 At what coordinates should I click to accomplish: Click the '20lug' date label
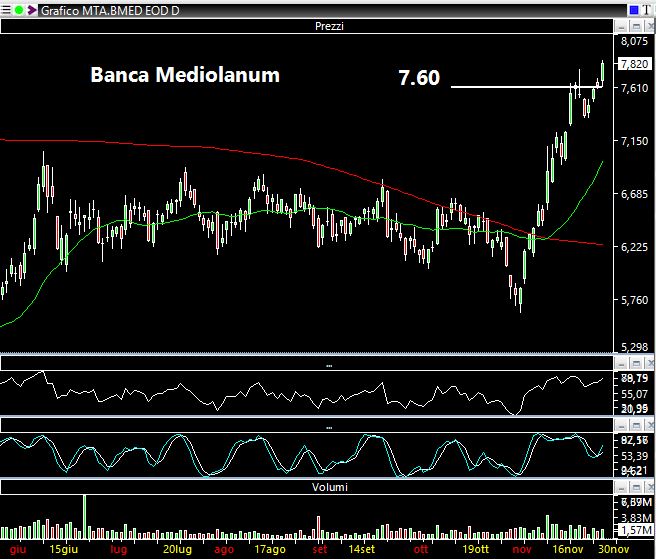coord(177,549)
